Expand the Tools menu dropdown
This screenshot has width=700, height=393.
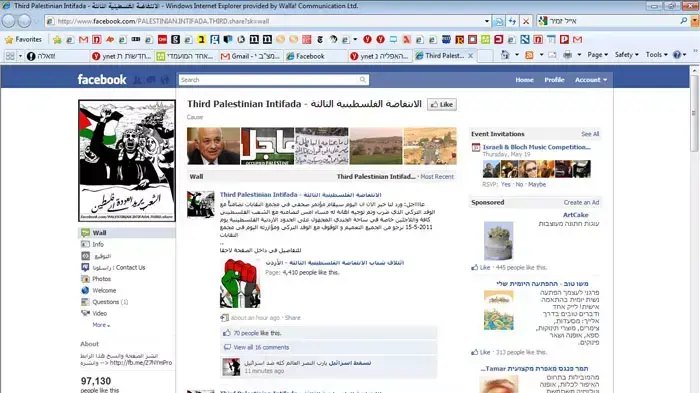656,55
